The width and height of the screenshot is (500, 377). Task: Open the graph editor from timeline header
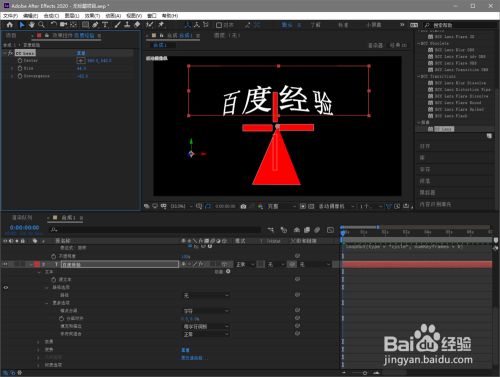(x=330, y=230)
